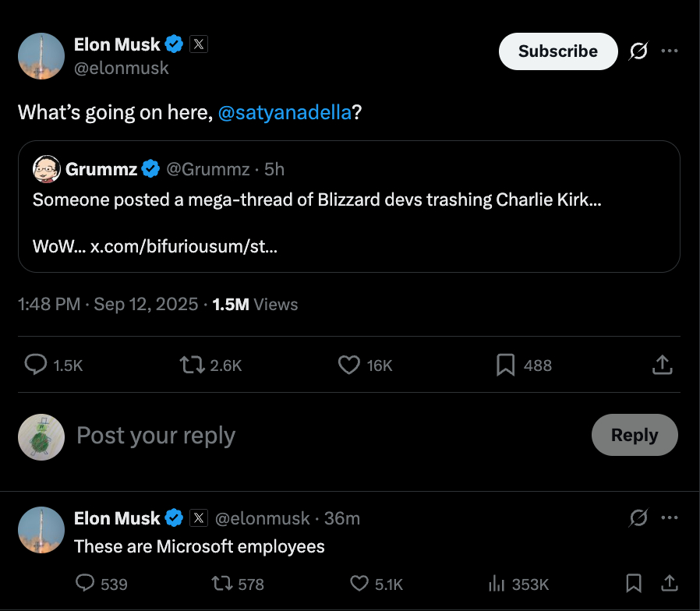Screen dimensions: 700x611
Task: Share the main post via share icon
Action: (661, 365)
